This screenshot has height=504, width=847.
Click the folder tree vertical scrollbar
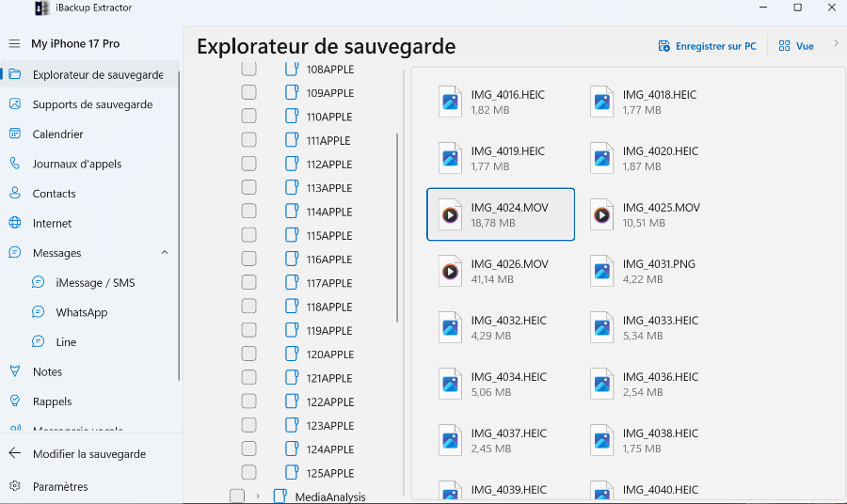point(397,228)
